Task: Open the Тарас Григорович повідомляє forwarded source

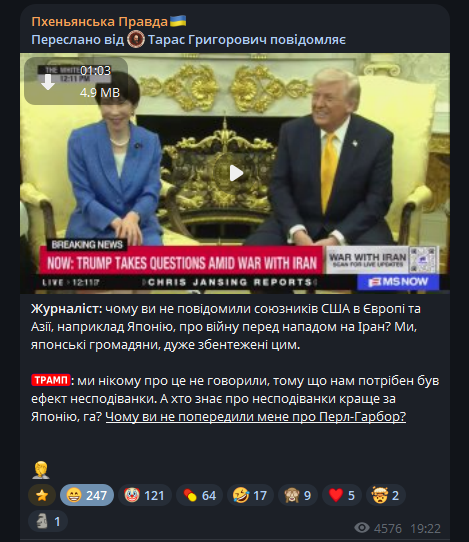Action: (247, 40)
